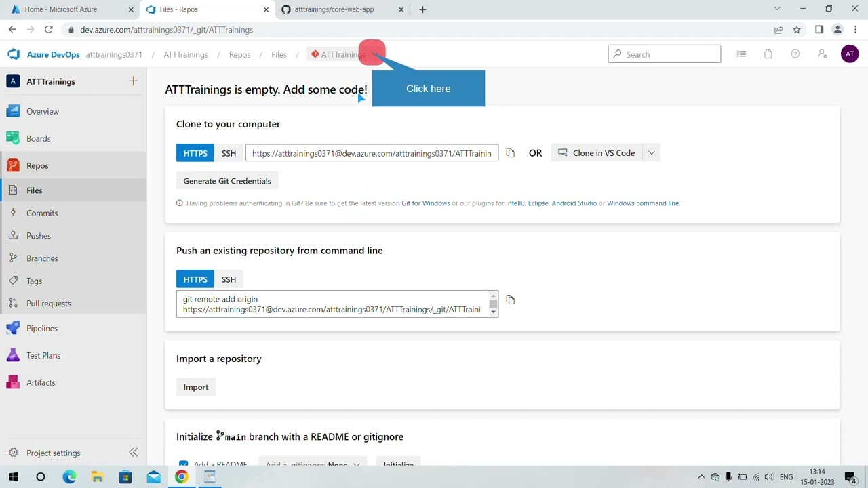Reload the browser page
The height and width of the screenshot is (488, 868).
[x=49, y=30]
